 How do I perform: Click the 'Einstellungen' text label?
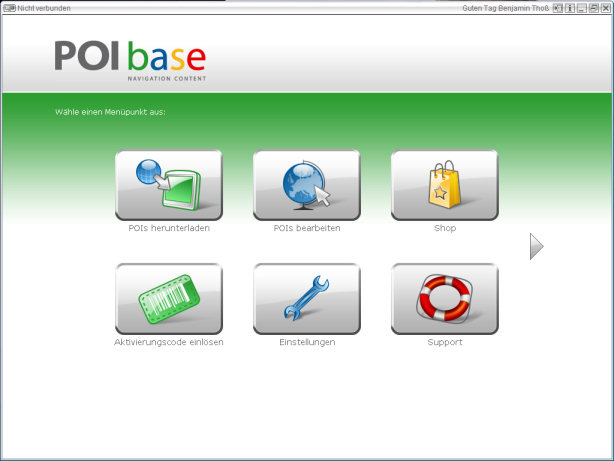[x=306, y=342]
